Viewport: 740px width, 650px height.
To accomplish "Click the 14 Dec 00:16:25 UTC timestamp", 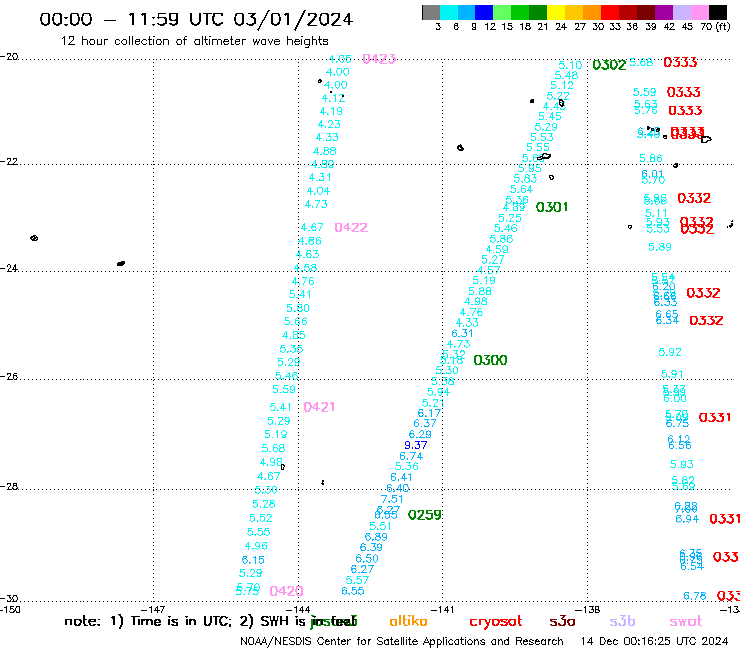I will [x=654, y=641].
